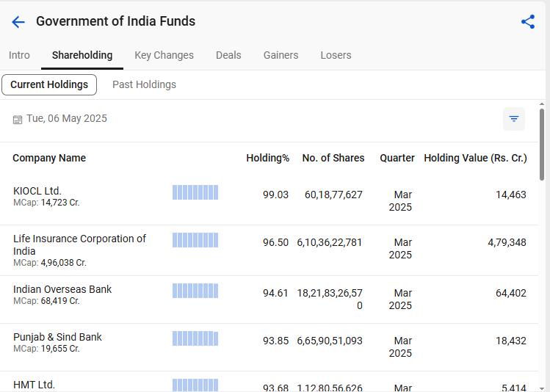Screen dimensions: 550x392
Task: View the Gainers tab
Action: click(x=281, y=55)
